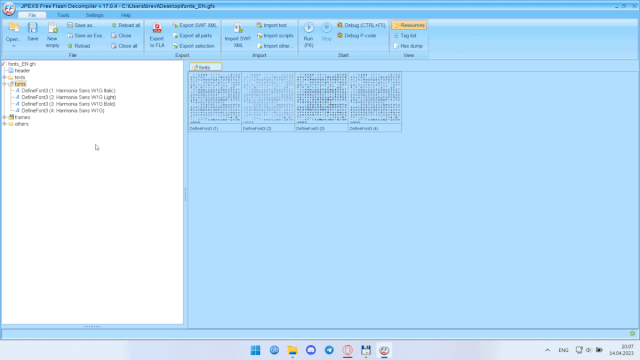Viewport: 640px width, 360px height.
Task: Select the fonts folder
Action: 20,84
